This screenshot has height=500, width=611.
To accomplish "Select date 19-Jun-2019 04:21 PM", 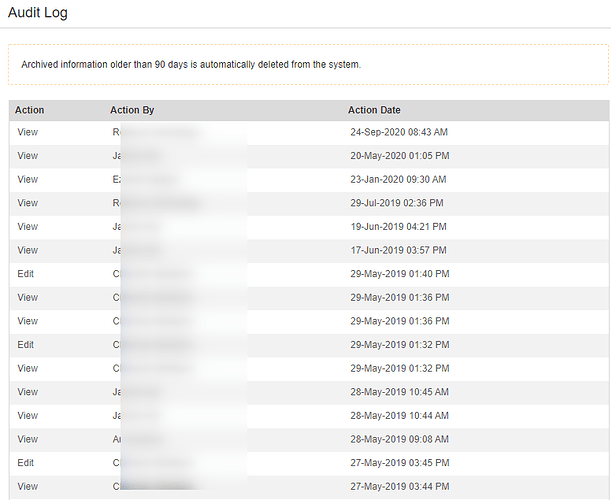I will click(x=398, y=227).
